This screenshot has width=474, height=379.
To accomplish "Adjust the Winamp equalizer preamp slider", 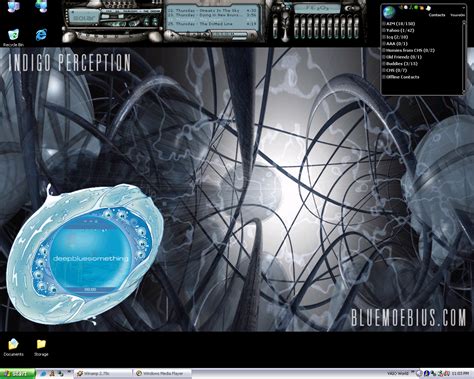I will point(275,27).
